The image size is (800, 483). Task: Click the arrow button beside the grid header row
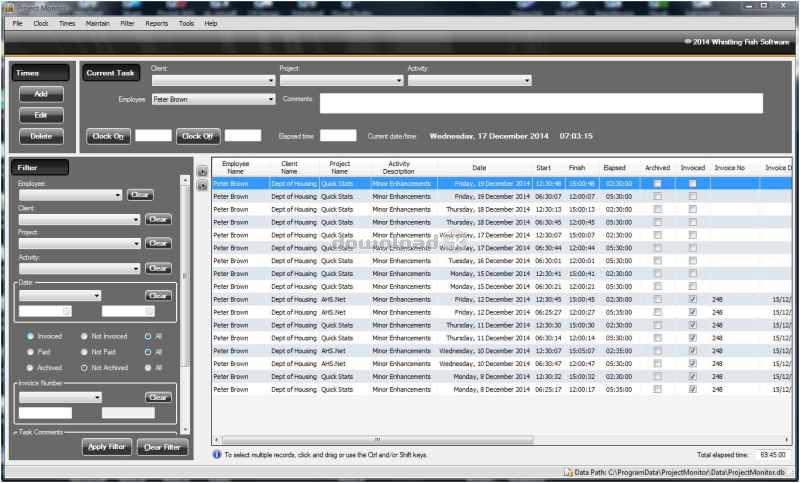(203, 172)
